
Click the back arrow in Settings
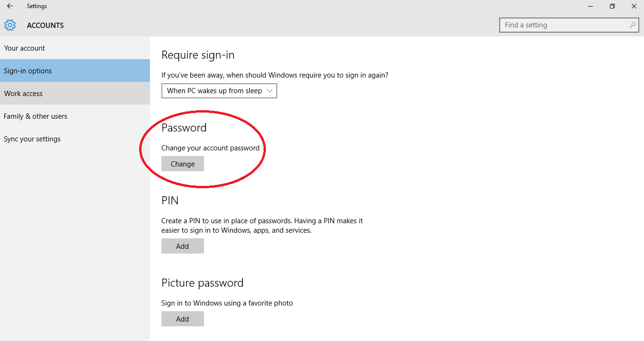(10, 6)
